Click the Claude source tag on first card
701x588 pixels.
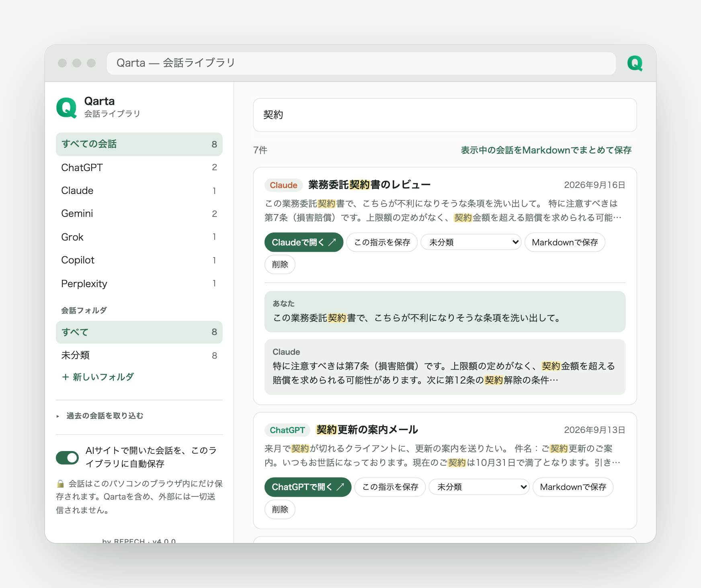click(x=283, y=185)
